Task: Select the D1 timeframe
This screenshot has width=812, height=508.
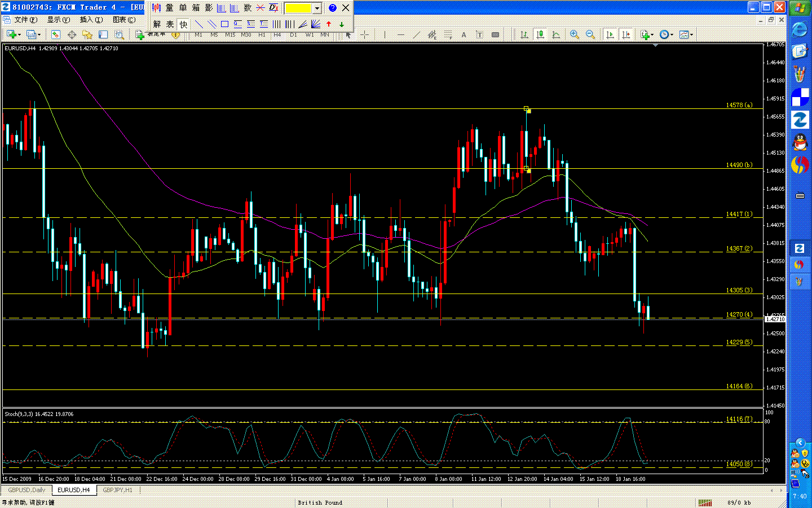Action: click(x=293, y=35)
